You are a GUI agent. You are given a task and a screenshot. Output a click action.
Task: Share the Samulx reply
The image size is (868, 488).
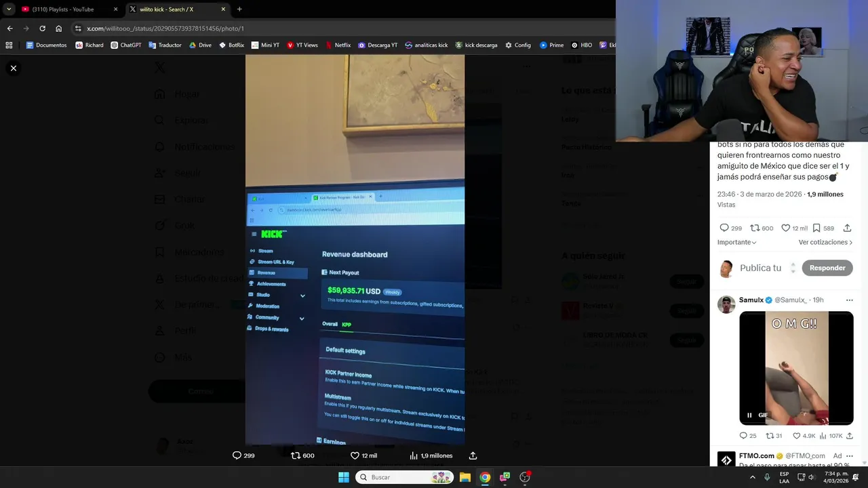point(849,436)
